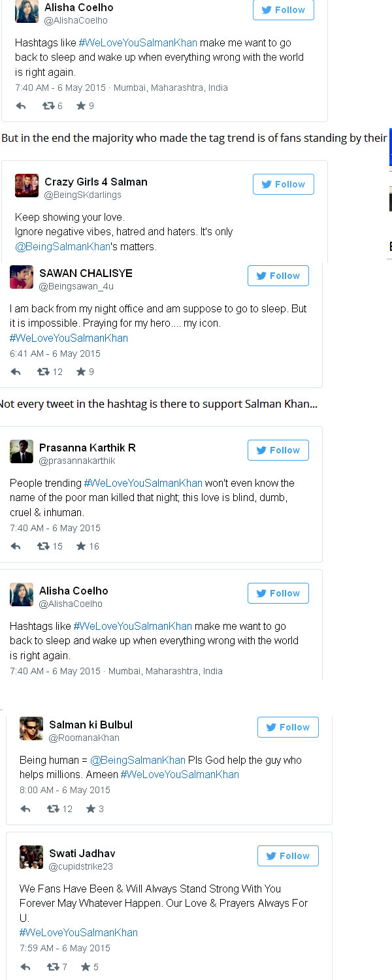This screenshot has height=980, width=392.
Task: Retweet Prasanna Karthik R's tweet
Action: coord(44,546)
